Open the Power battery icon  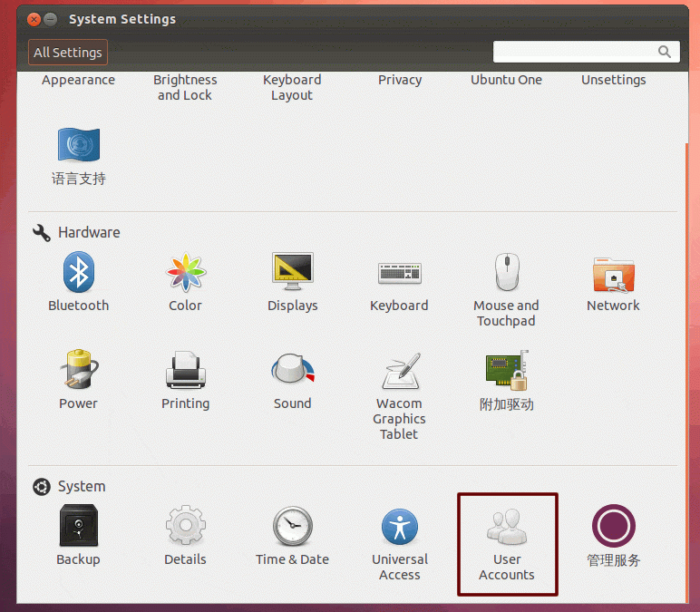tap(79, 369)
